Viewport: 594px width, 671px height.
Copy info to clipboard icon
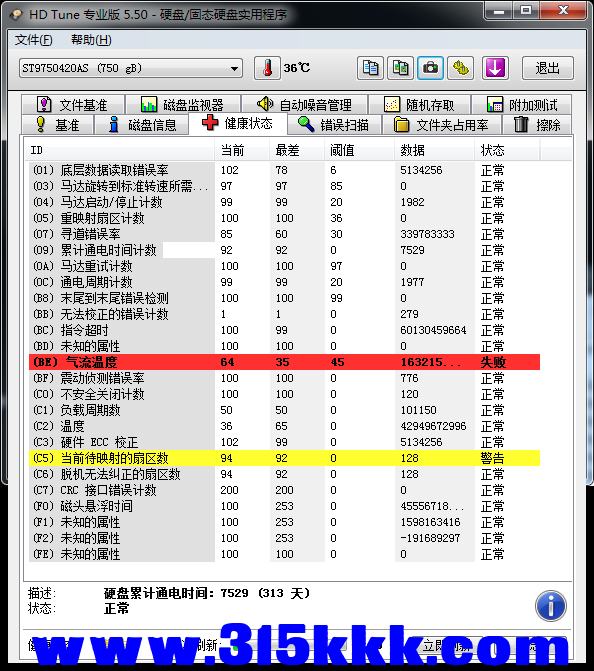tap(370, 68)
